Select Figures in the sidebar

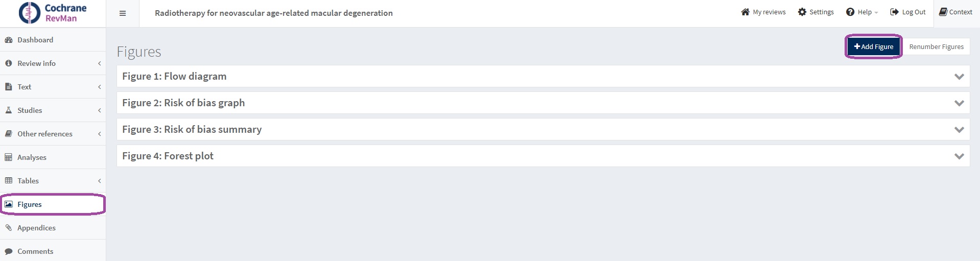30,204
